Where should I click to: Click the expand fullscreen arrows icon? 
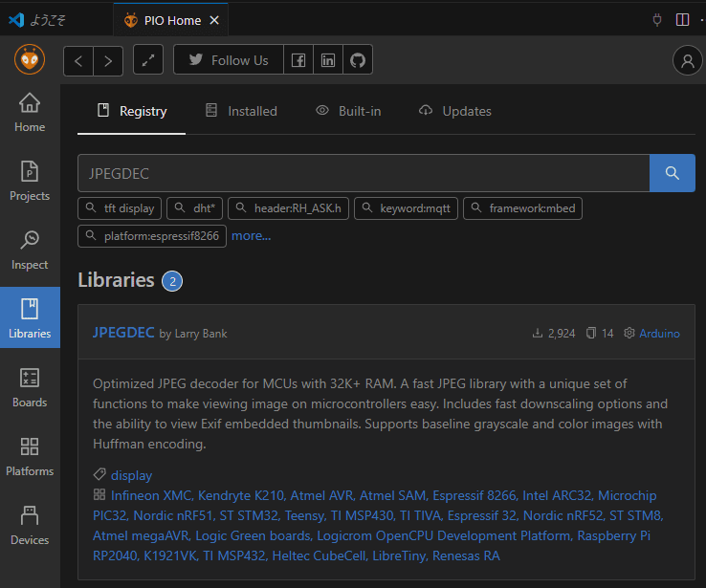click(x=148, y=60)
